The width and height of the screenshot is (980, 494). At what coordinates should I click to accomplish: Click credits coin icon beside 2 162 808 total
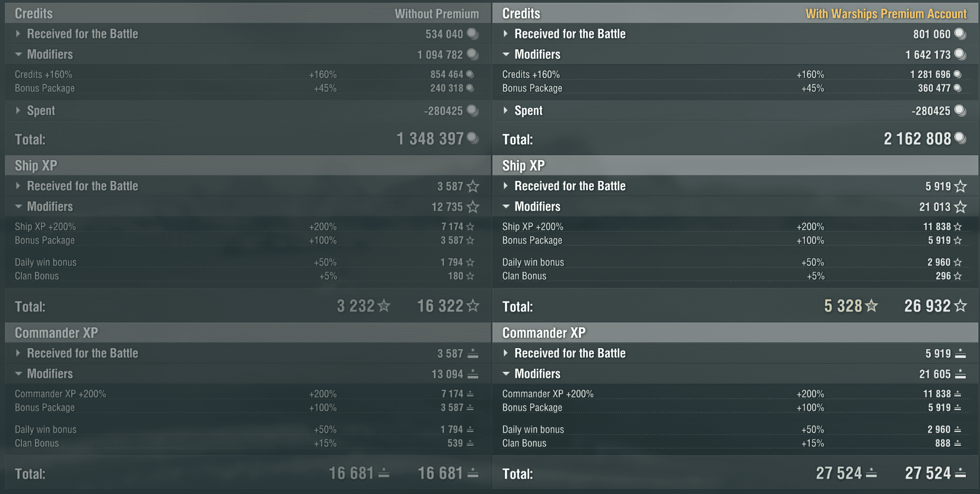point(960,138)
